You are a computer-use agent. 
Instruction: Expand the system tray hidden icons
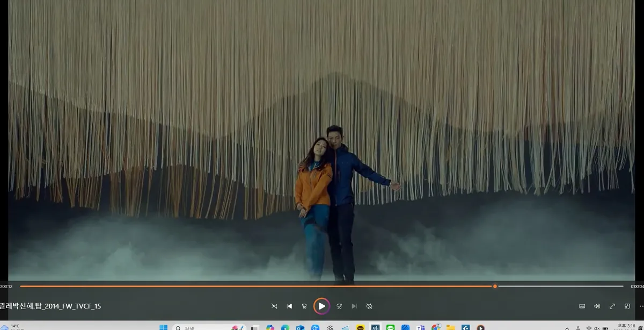click(x=567, y=328)
